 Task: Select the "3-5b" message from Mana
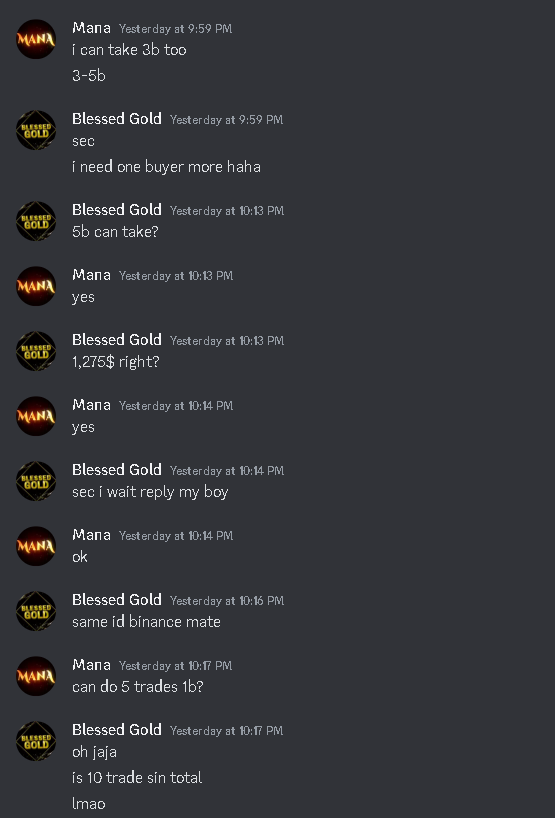[x=89, y=76]
